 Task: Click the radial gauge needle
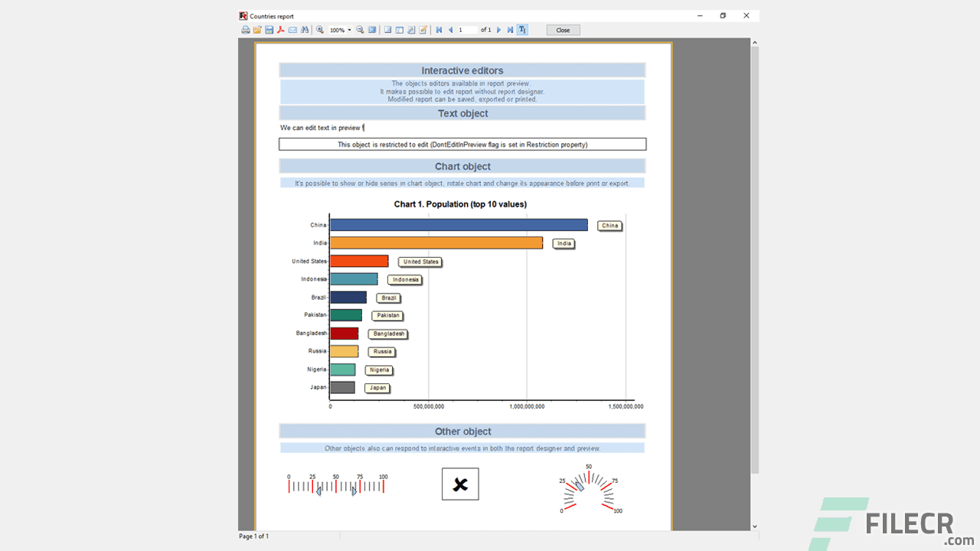pos(580,487)
